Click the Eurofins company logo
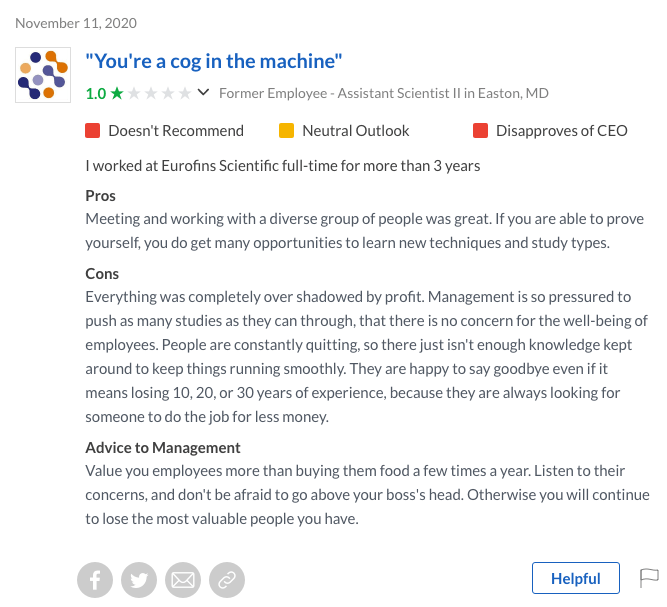 tap(43, 75)
